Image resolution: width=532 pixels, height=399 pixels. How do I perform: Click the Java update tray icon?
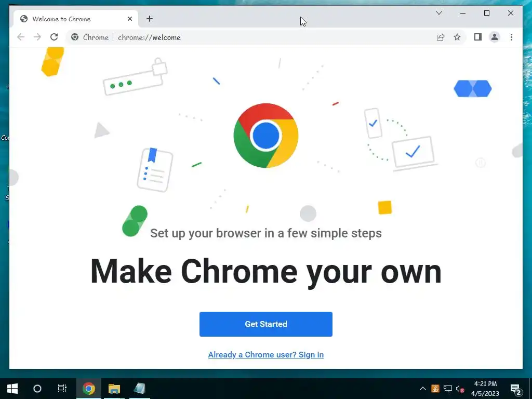pyautogui.click(x=435, y=389)
